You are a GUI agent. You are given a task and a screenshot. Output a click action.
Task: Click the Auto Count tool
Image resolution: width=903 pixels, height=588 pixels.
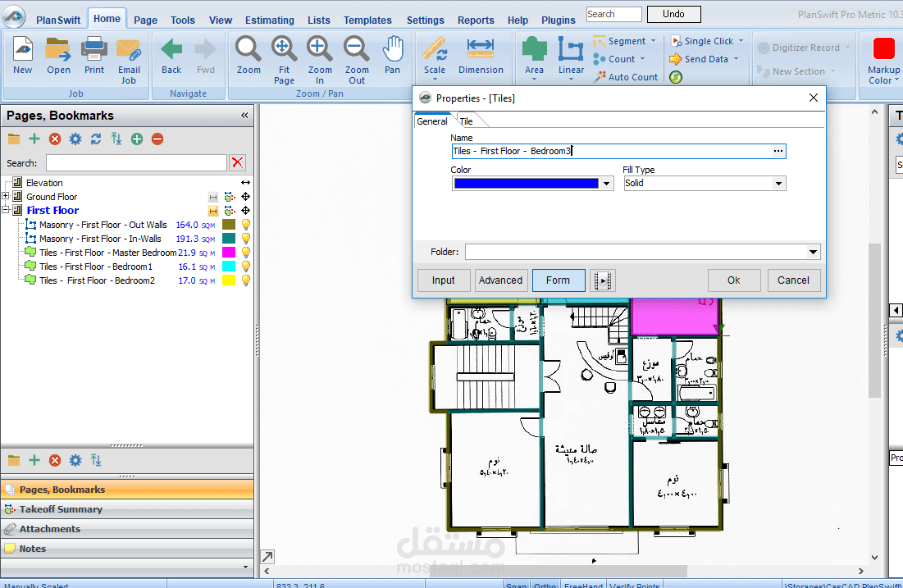(626, 76)
